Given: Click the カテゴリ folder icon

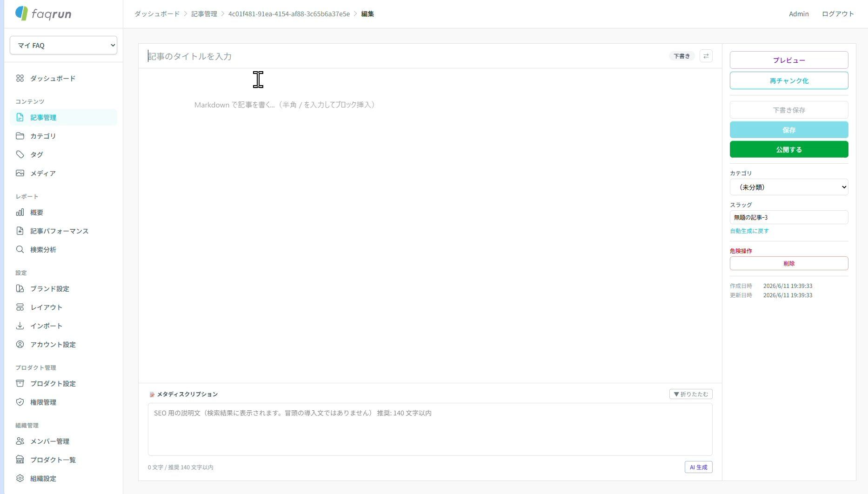Looking at the screenshot, I should (x=20, y=136).
